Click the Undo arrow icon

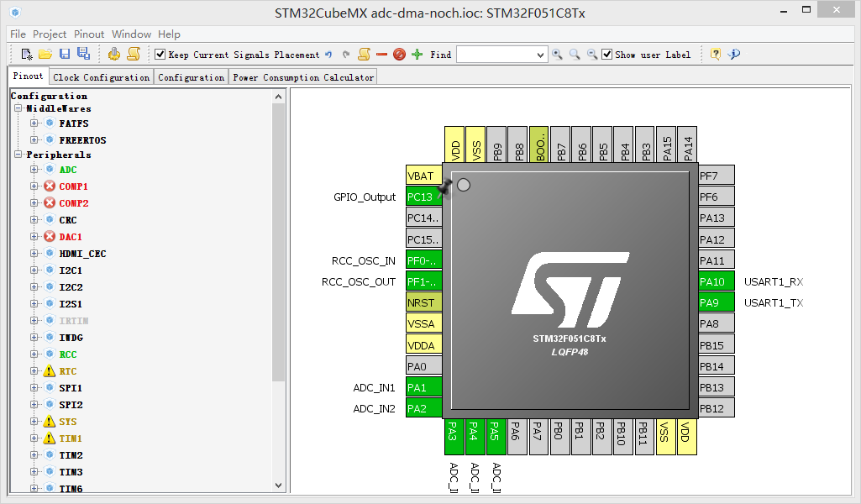[328, 55]
